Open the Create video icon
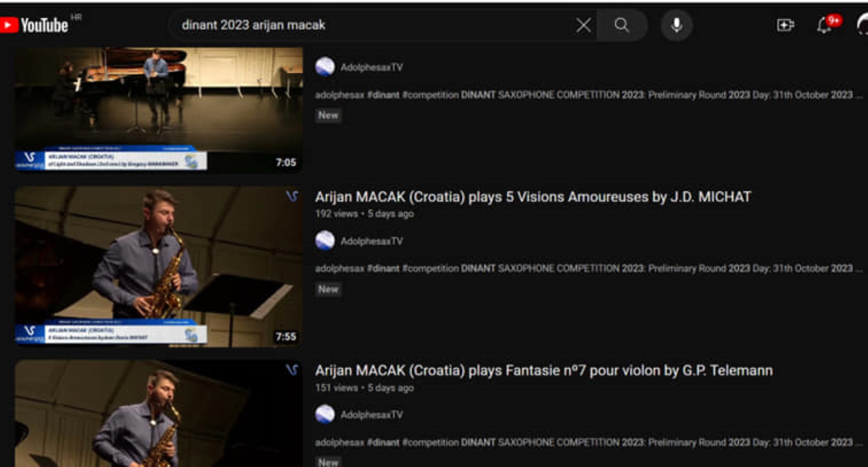Viewport: 868px width, 467px height. pos(785,25)
